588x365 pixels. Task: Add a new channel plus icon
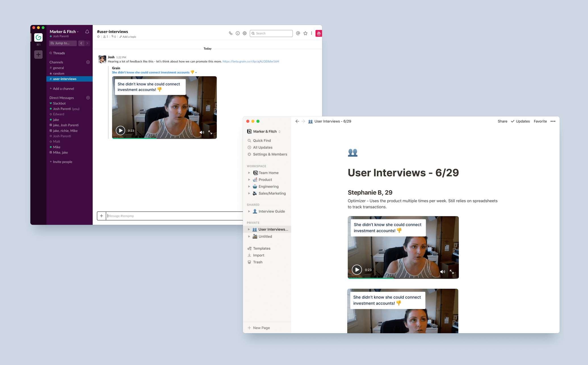pyautogui.click(x=88, y=62)
